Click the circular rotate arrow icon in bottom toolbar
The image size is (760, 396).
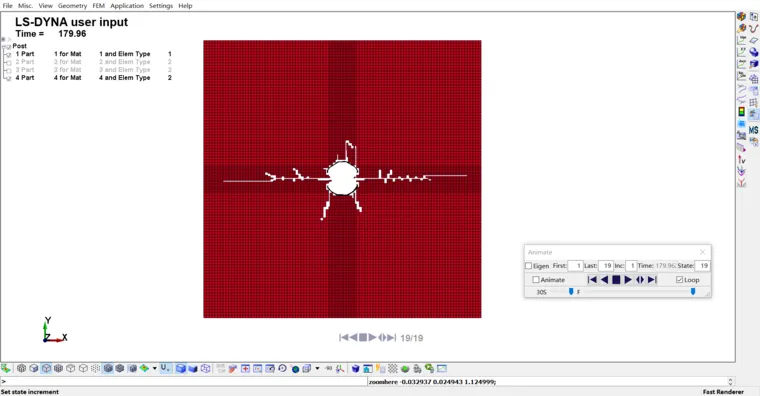282,368
